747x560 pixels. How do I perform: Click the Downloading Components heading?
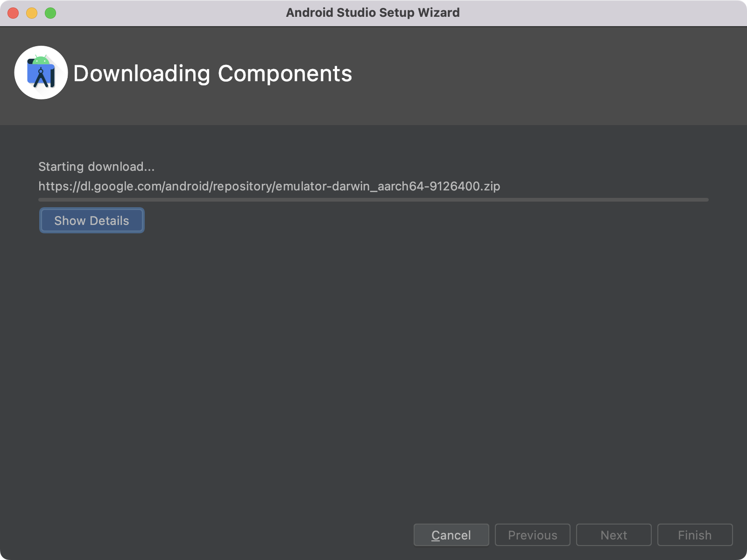click(x=213, y=73)
